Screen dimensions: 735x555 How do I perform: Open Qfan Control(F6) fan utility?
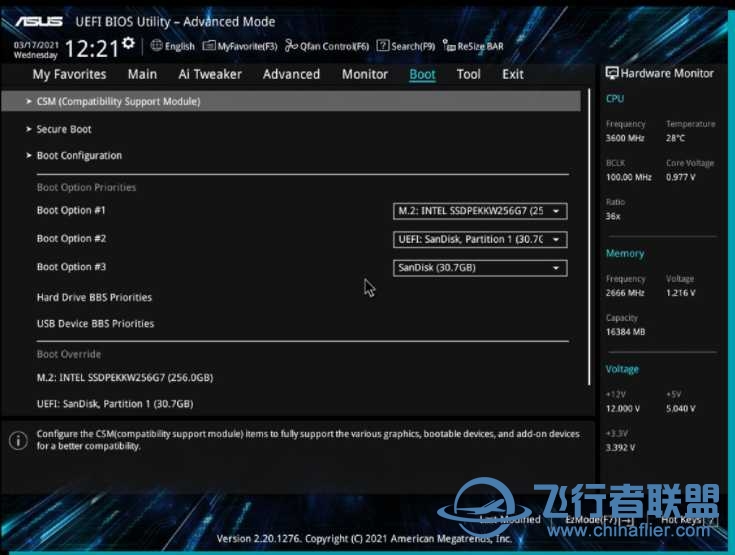(327, 46)
